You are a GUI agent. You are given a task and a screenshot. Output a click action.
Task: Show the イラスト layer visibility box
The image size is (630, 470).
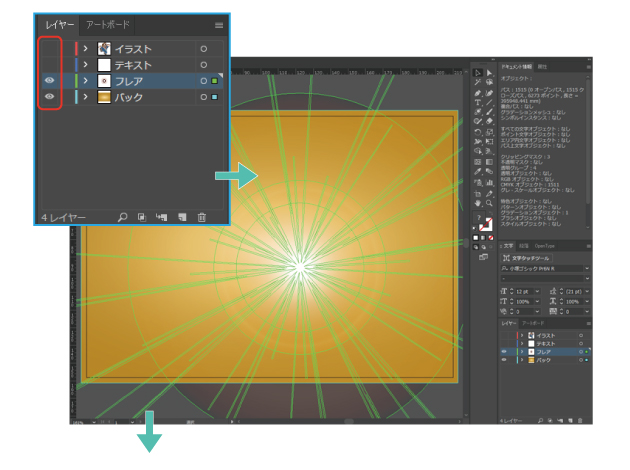[x=49, y=49]
